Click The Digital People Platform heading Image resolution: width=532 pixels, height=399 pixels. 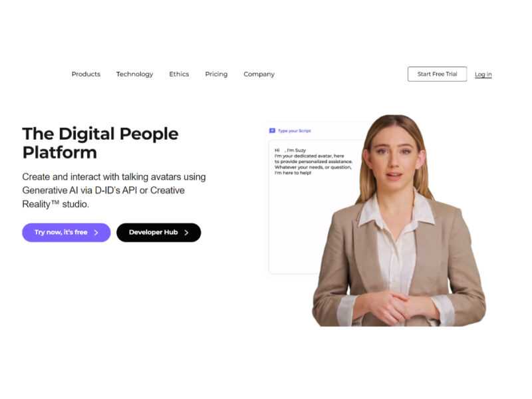point(100,143)
